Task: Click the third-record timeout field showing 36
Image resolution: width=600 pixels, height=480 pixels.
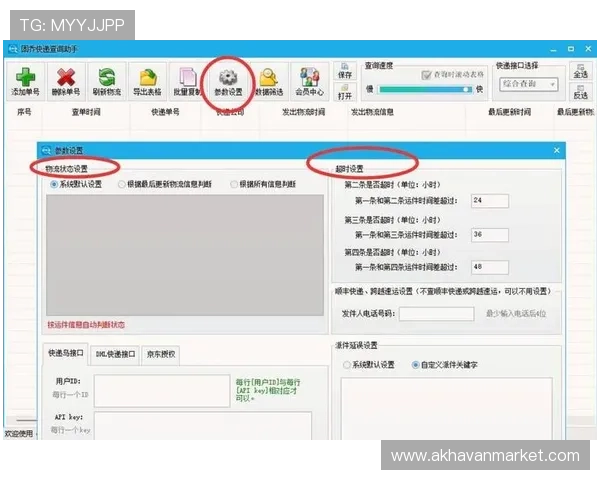Action: click(x=490, y=235)
